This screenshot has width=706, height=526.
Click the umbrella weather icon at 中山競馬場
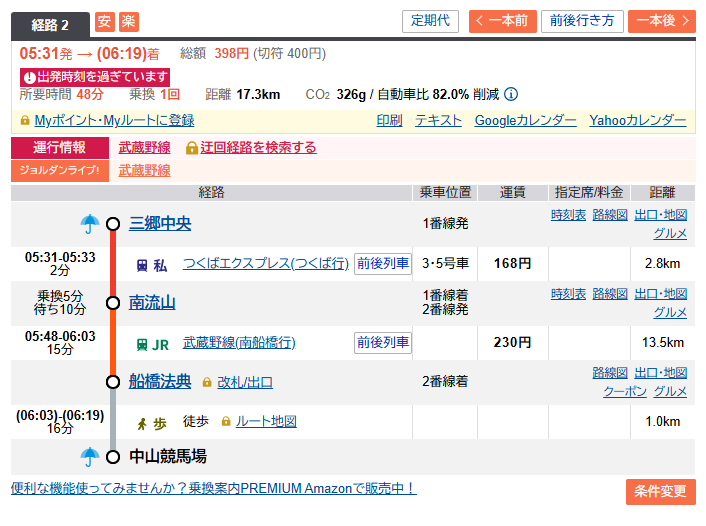pos(90,457)
